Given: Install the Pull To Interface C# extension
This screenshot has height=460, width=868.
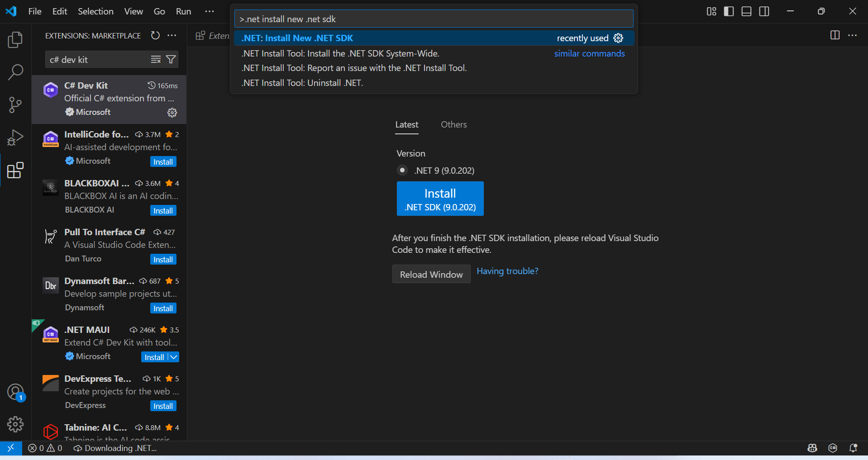Looking at the screenshot, I should tap(163, 259).
